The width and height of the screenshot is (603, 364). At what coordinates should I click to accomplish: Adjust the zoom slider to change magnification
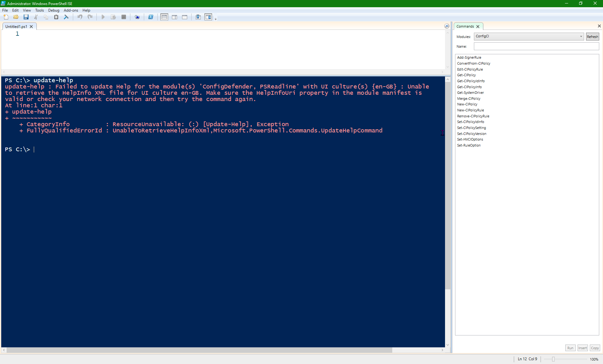(553, 359)
